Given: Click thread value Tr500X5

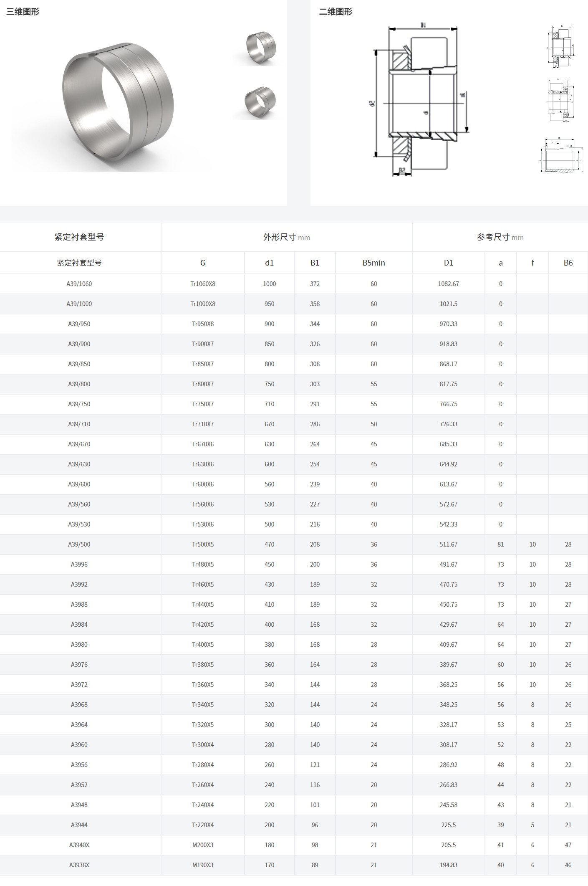Looking at the screenshot, I should pos(203,544).
